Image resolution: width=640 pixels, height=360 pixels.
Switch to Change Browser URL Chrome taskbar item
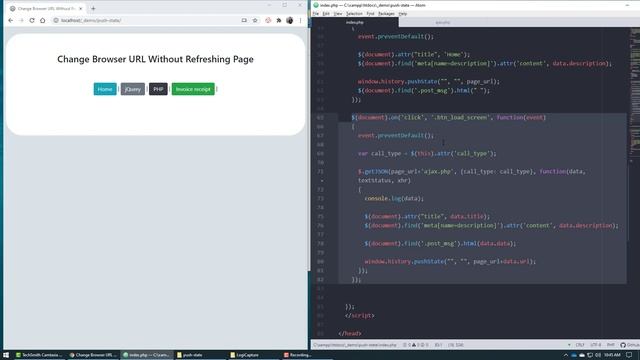(93, 355)
